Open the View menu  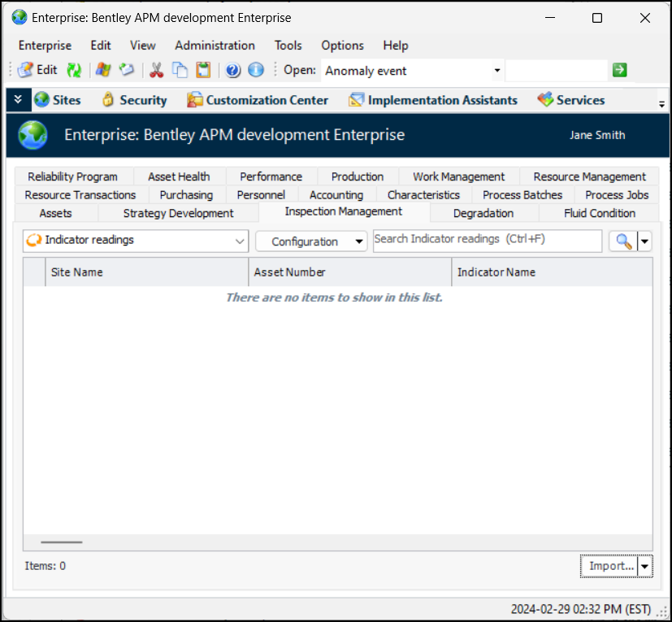tap(143, 46)
